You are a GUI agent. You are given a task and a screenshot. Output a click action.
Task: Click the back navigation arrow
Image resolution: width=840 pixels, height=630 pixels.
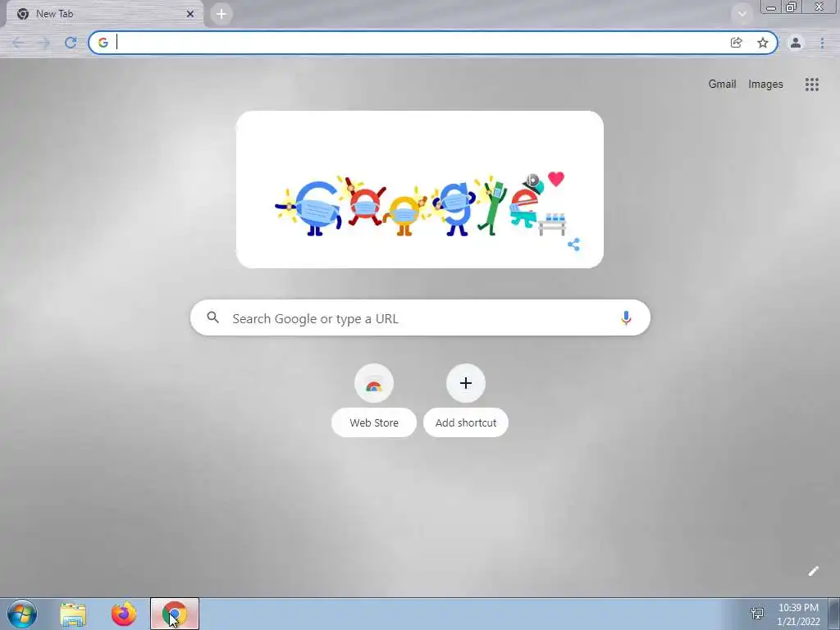pos(18,43)
